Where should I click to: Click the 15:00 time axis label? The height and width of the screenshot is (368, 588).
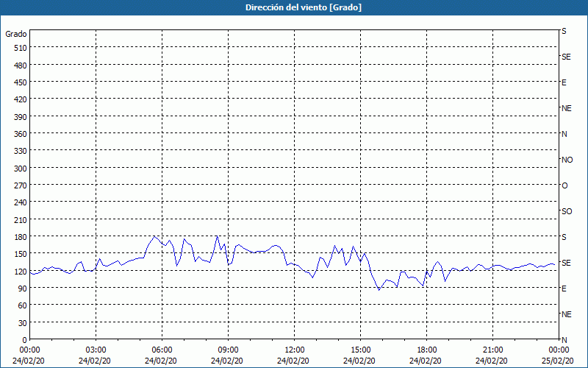pos(360,350)
